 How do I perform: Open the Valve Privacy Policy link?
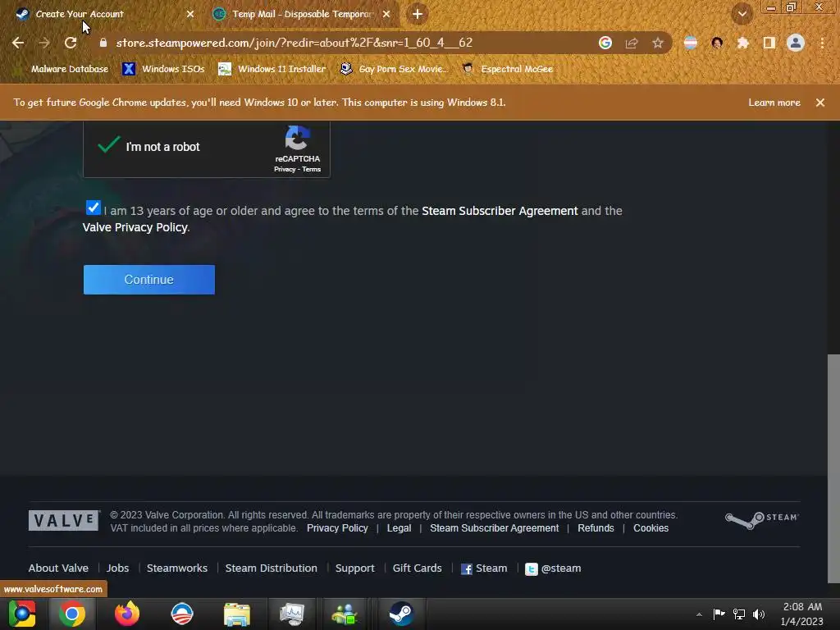[135, 227]
